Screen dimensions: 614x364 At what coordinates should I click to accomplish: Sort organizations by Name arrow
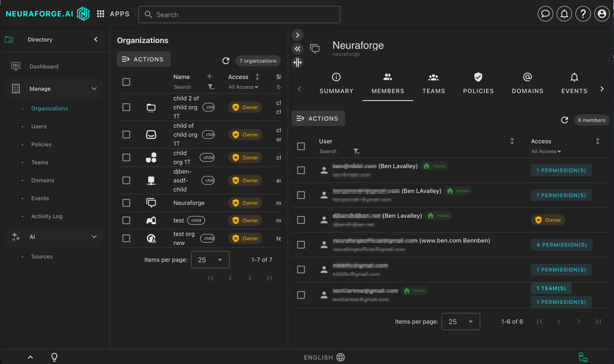pos(209,77)
